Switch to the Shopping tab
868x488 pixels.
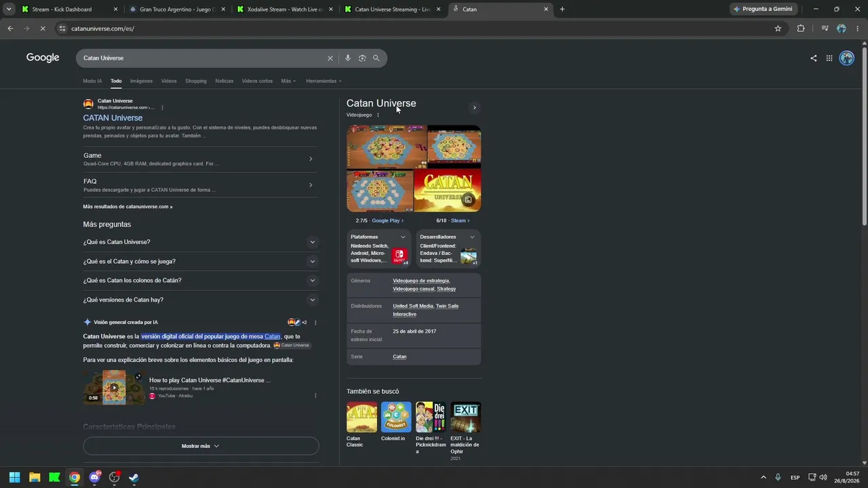[196, 81]
